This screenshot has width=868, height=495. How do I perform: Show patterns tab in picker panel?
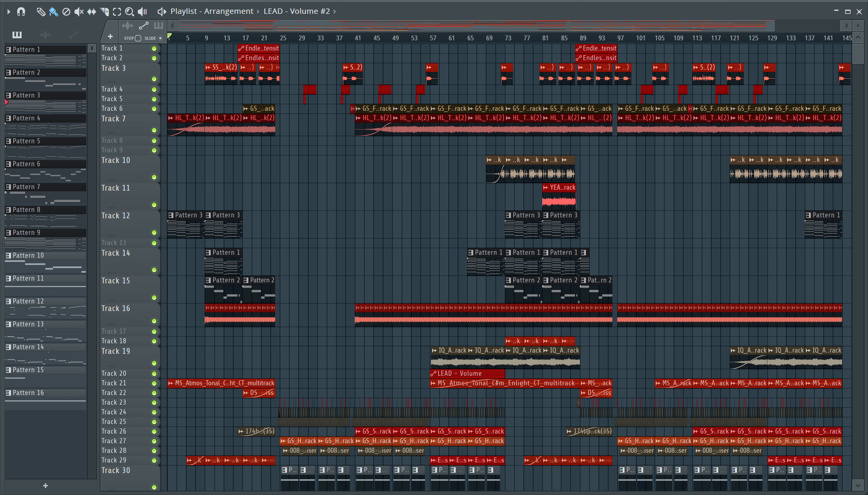pyautogui.click(x=17, y=34)
